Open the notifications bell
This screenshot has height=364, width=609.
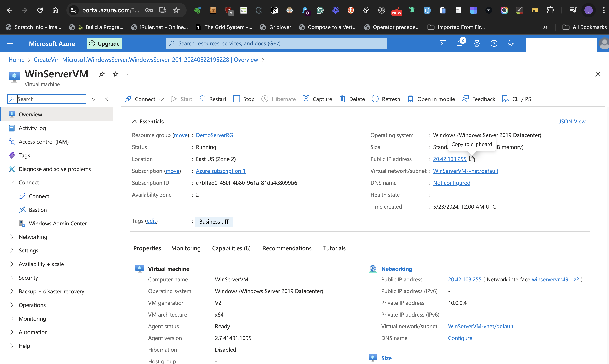click(x=460, y=43)
